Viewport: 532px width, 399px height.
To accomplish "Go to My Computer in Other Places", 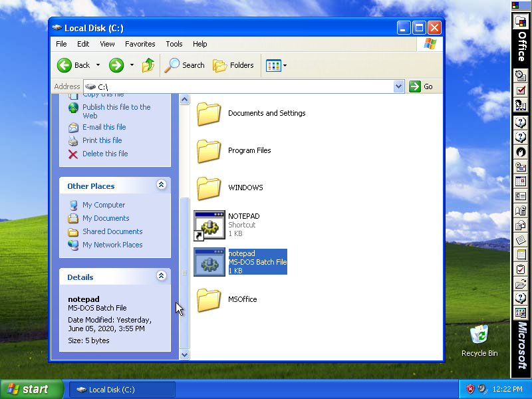I will coord(104,205).
